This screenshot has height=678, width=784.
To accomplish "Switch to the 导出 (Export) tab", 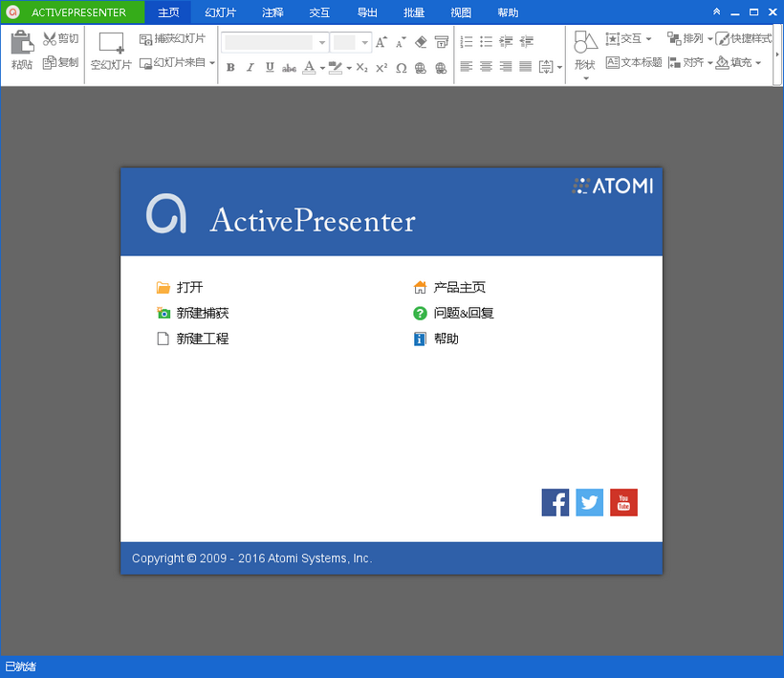I will [x=366, y=12].
